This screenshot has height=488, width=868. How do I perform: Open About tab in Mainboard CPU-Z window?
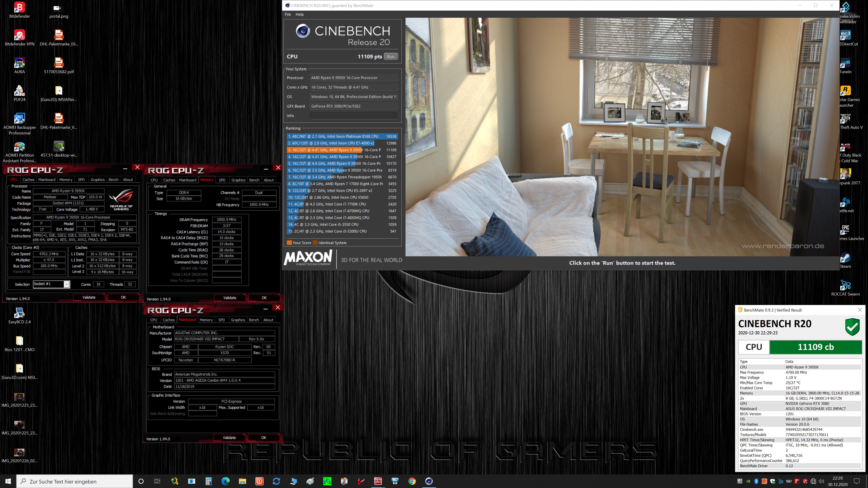tap(268, 320)
